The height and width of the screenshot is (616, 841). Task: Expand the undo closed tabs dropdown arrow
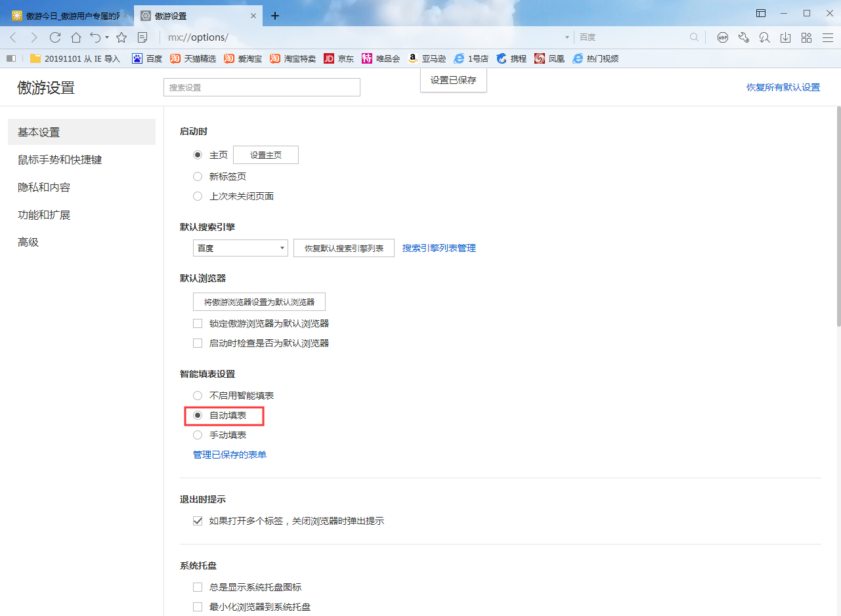tap(106, 37)
